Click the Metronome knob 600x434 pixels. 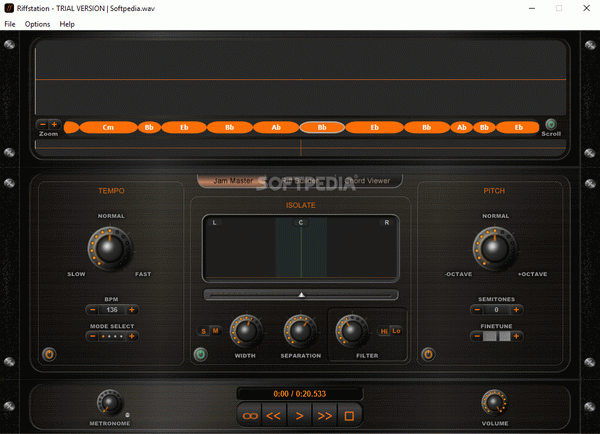110,403
